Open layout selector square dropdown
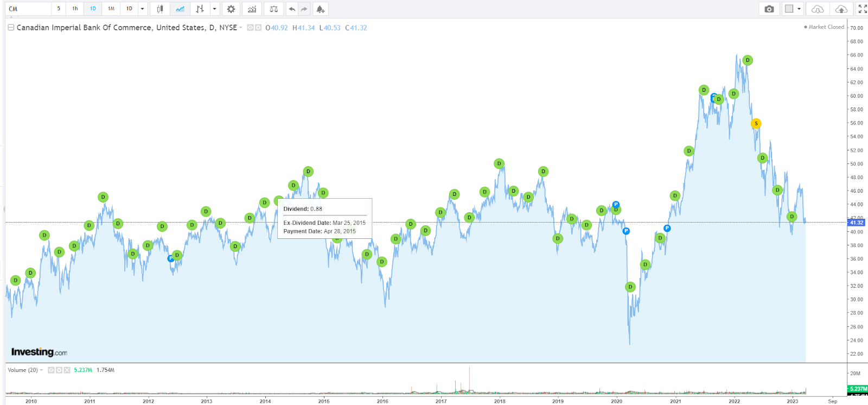 tap(793, 9)
